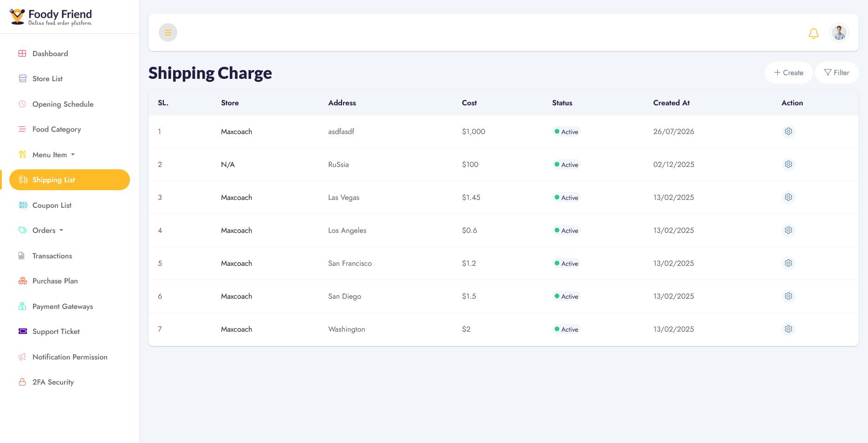Select the Las Vegas address cell
The width and height of the screenshot is (868, 443).
coord(343,198)
